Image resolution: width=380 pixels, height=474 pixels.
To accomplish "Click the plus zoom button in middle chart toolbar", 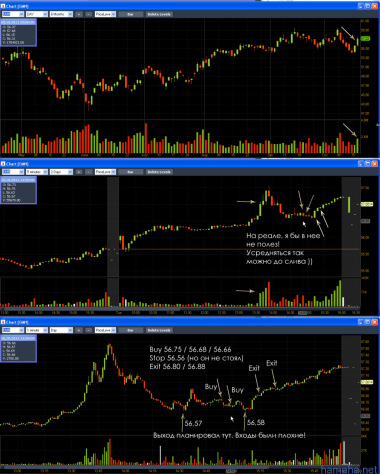I will pos(79,172).
